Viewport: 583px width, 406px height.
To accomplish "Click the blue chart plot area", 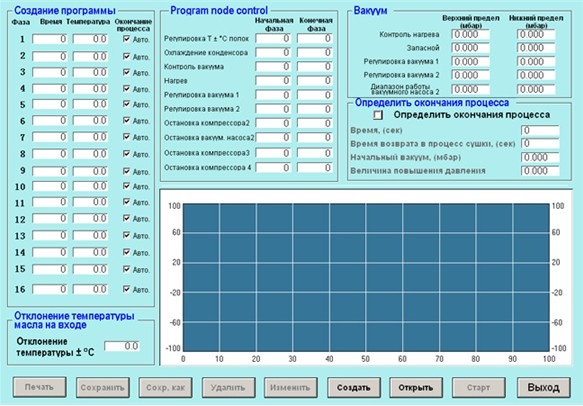I will click(366, 277).
